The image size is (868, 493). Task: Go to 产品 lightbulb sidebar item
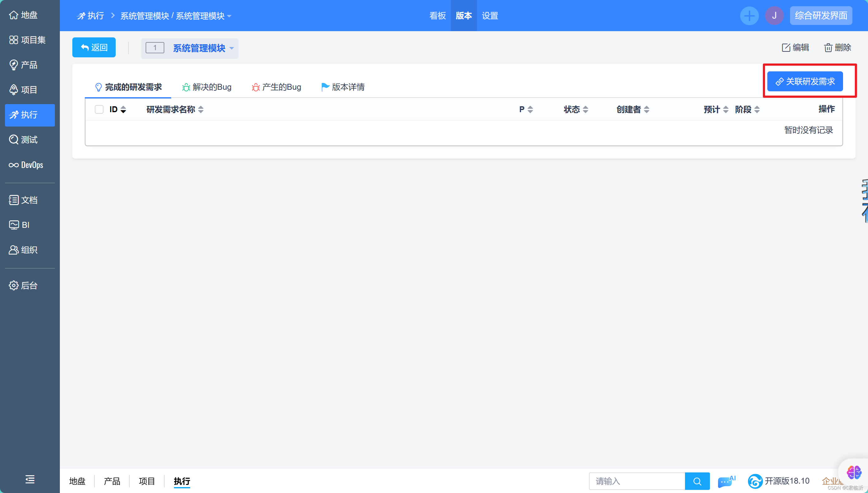click(13, 65)
